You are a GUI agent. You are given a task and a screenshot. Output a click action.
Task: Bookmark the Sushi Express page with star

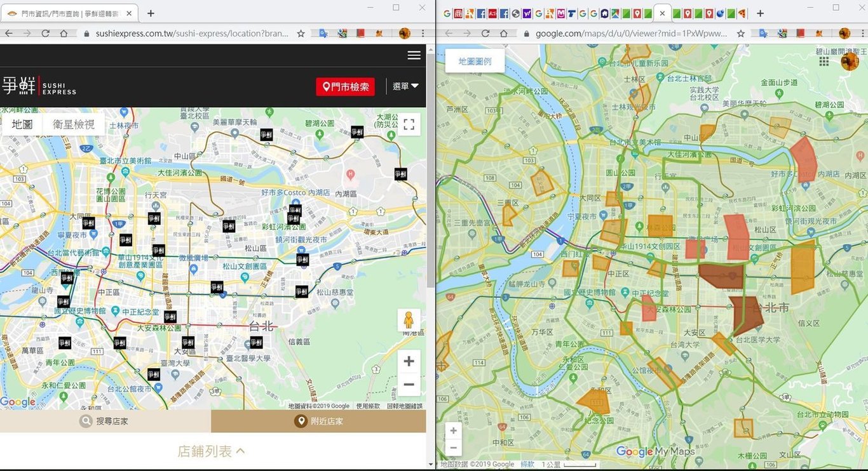[301, 33]
